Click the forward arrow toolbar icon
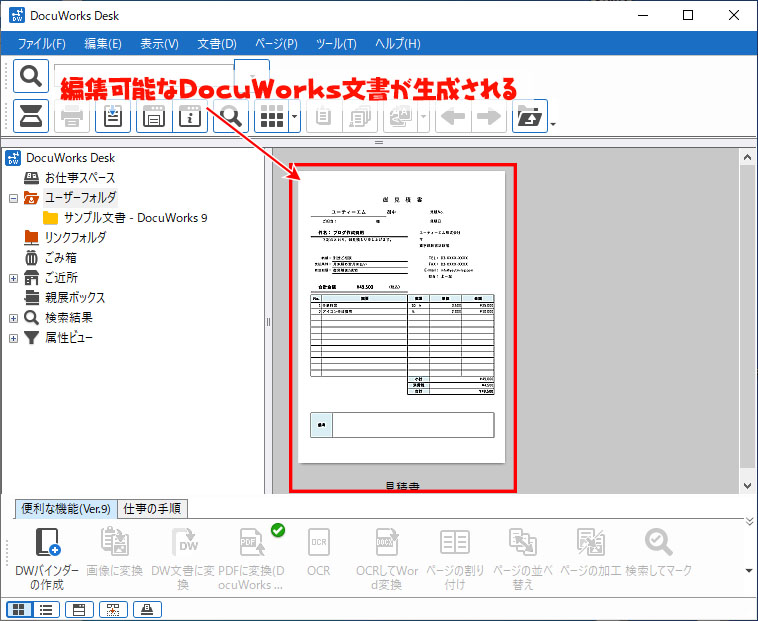Viewport: 758px width, 621px height. pyautogui.click(x=489, y=116)
